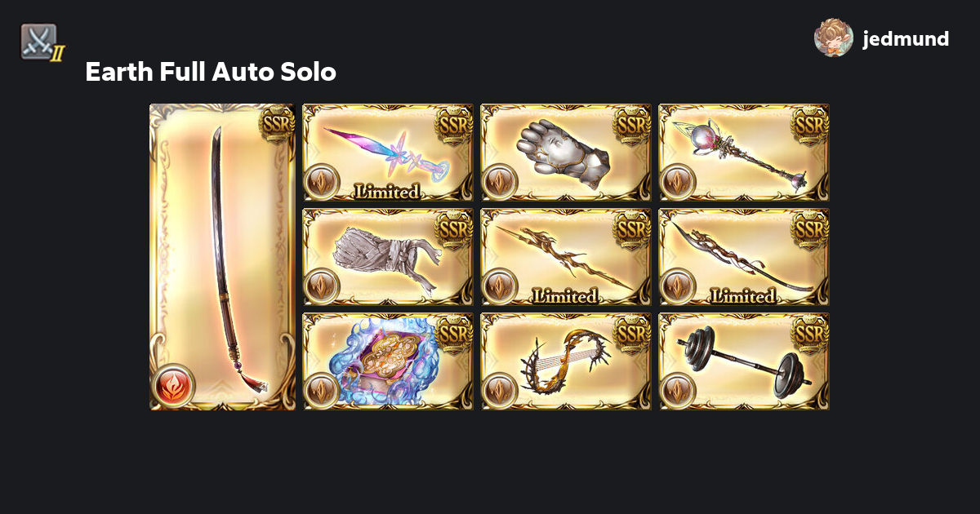Click earth element icon on gauntlet
The image size is (980, 514).
click(500, 182)
